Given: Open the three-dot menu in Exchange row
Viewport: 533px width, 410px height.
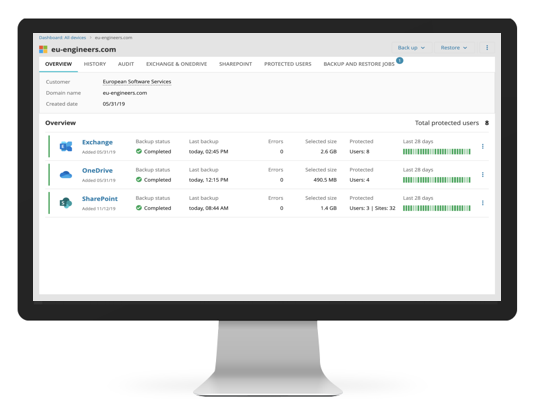Looking at the screenshot, I should pos(483,147).
